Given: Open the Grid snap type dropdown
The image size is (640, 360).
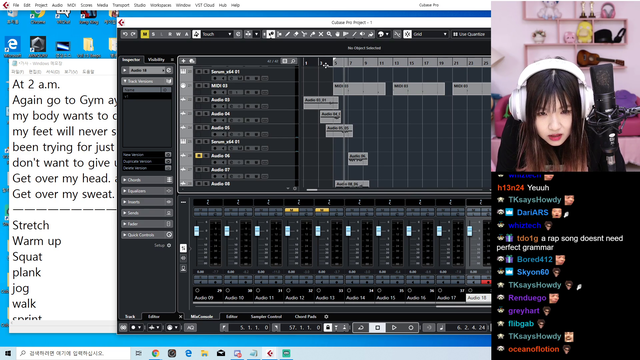Looking at the screenshot, I should coord(430,34).
